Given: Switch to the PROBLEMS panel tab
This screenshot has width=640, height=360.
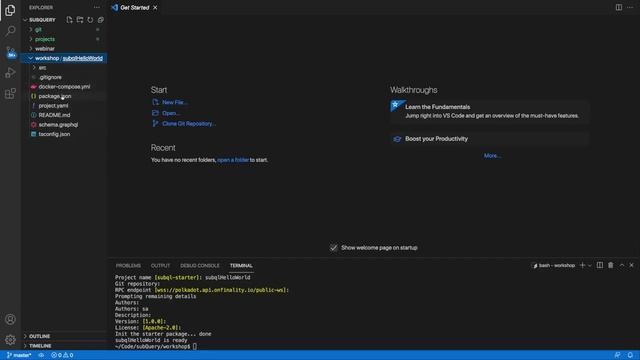Looking at the screenshot, I should pos(128,266).
